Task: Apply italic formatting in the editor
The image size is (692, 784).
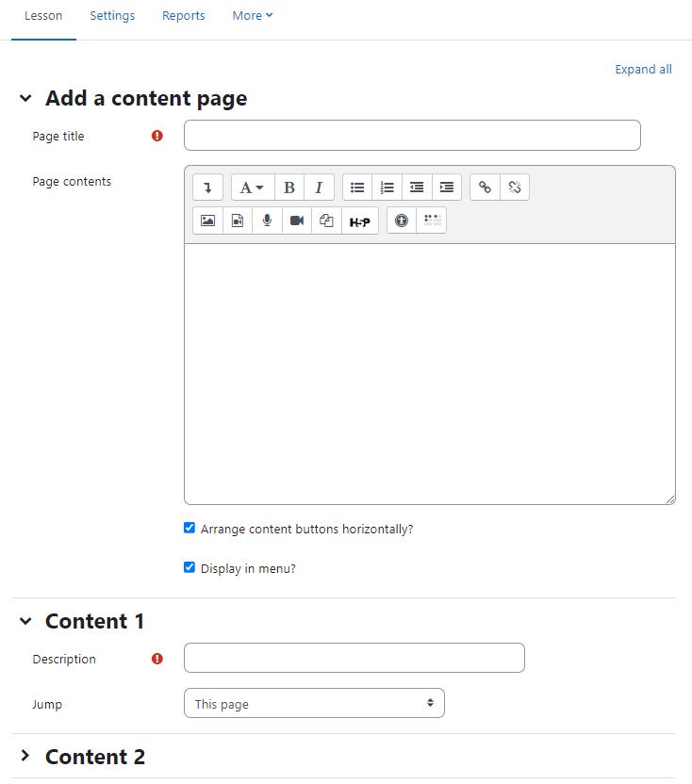Action: tap(319, 188)
